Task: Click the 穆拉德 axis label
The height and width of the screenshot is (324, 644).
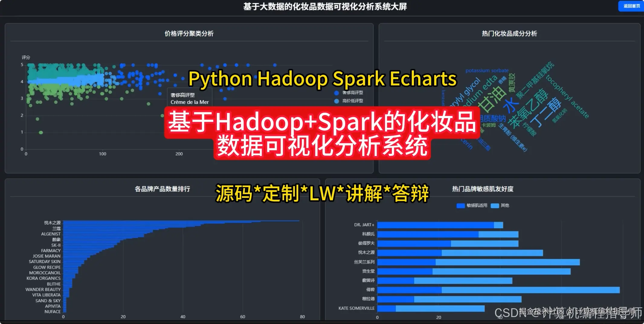Action: [x=368, y=299]
